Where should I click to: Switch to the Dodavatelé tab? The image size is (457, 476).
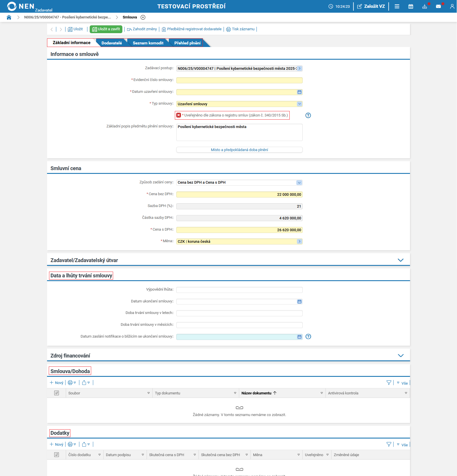pos(112,43)
